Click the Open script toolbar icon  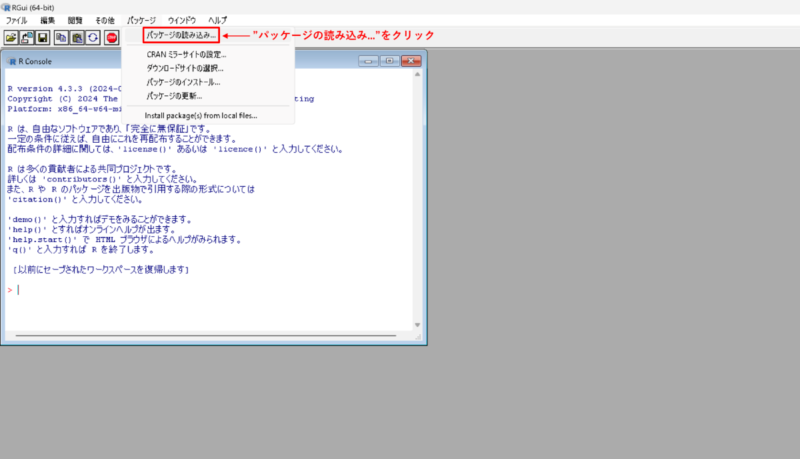click(11, 38)
